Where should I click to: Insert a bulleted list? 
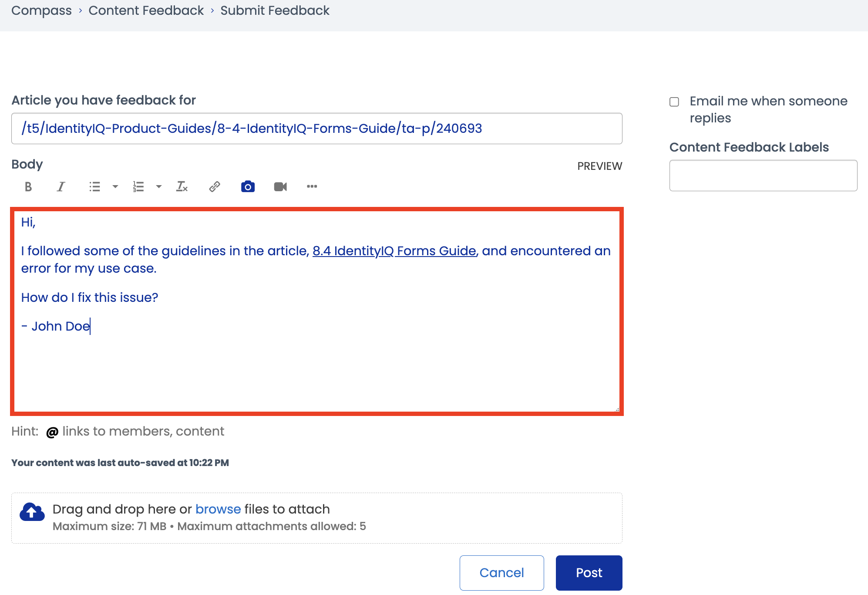click(x=94, y=186)
